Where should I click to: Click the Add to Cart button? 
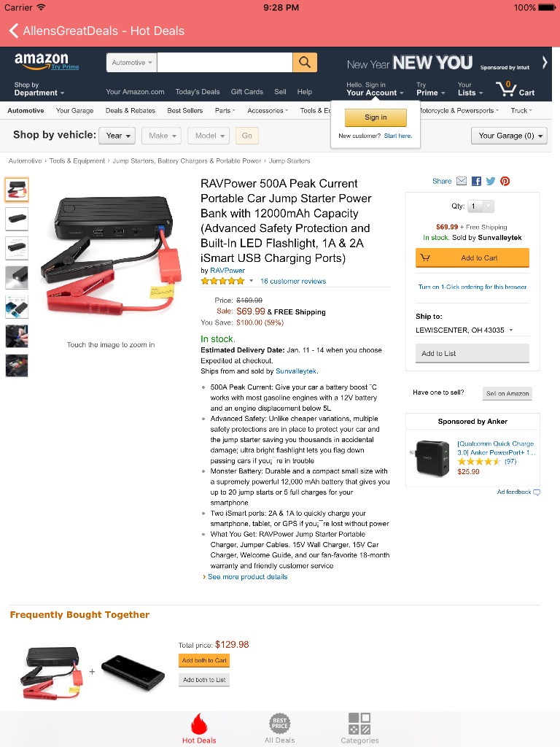coord(472,258)
